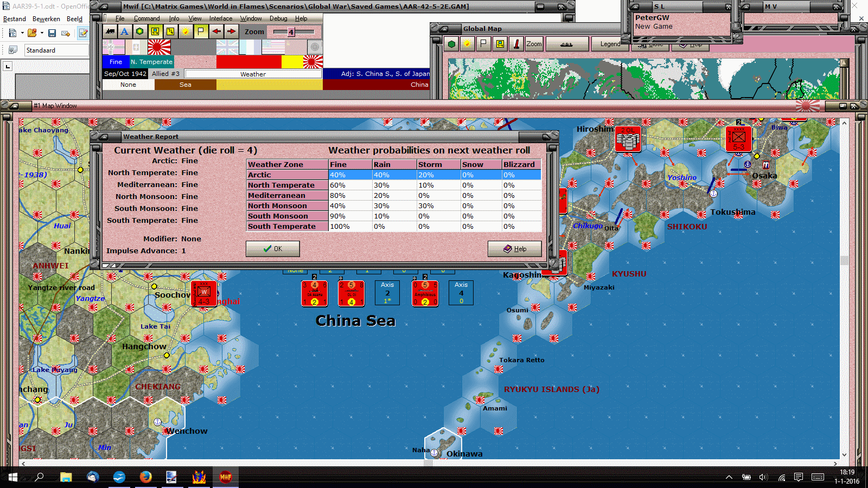Click the Zoom button in Global Map
This screenshot has height=488, width=868.
coord(534,44)
